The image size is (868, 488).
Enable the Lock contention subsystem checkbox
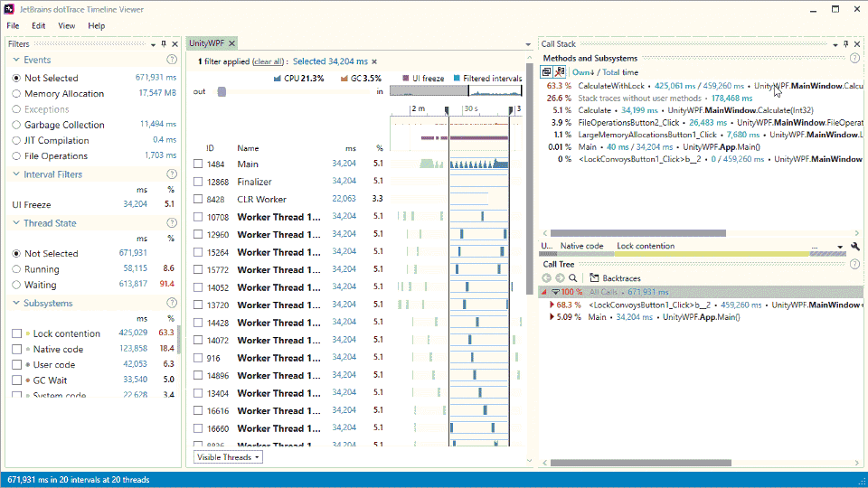[16, 333]
